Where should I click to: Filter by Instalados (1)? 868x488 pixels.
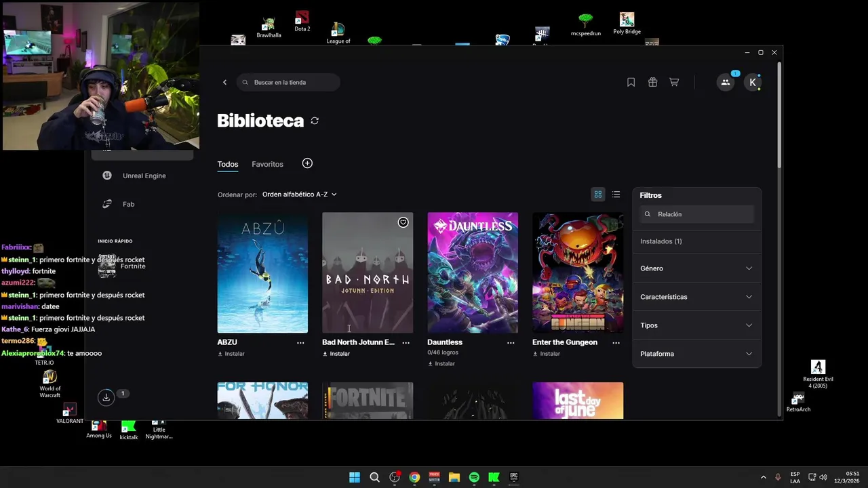click(661, 241)
